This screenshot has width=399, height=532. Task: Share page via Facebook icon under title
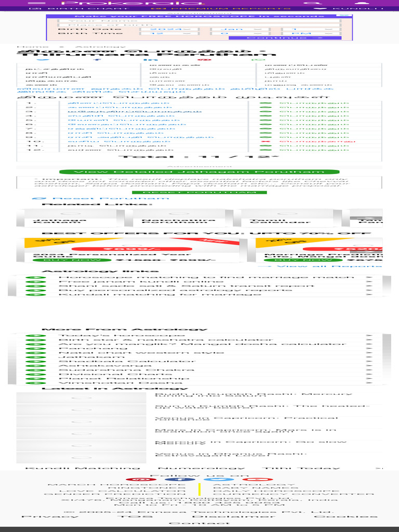click(97, 60)
